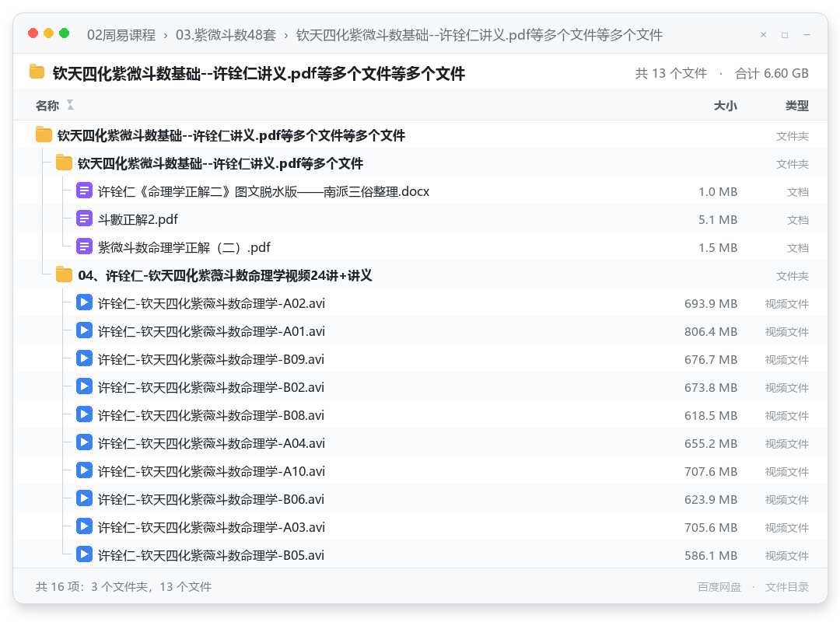Select file 许铨仁-钦天四化紫薇斗数命理学-B02.avi
840x622 pixels.
[x=421, y=387]
